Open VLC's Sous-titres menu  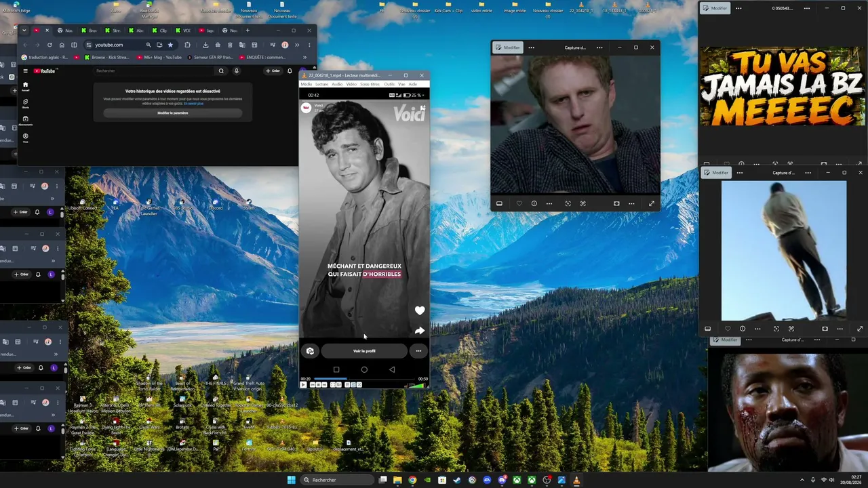click(x=370, y=84)
